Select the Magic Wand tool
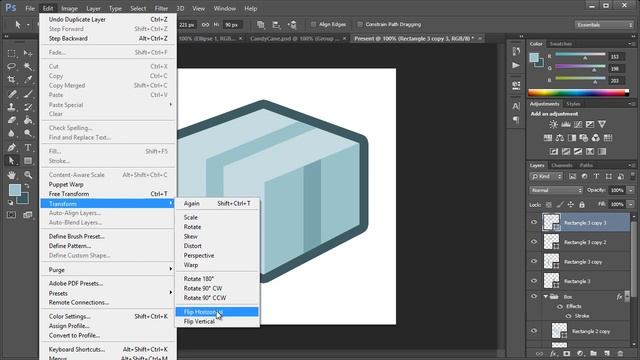This screenshot has height=360, width=640. [x=28, y=67]
